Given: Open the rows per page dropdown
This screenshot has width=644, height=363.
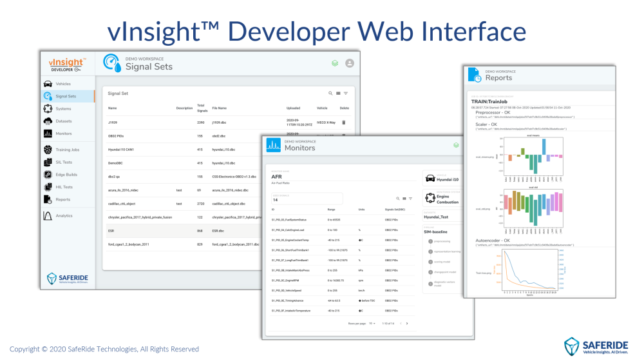Looking at the screenshot, I should click(x=372, y=324).
